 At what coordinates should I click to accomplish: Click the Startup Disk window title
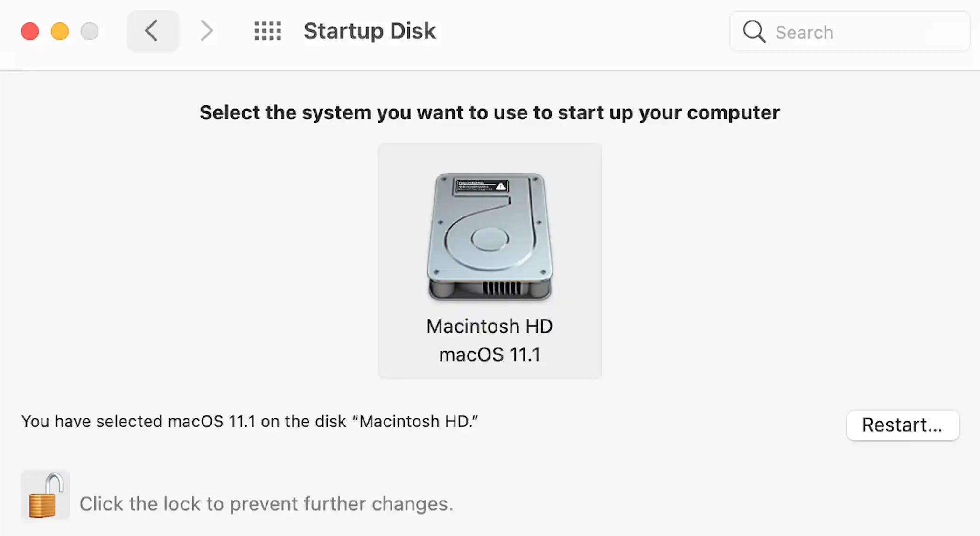[x=370, y=31]
